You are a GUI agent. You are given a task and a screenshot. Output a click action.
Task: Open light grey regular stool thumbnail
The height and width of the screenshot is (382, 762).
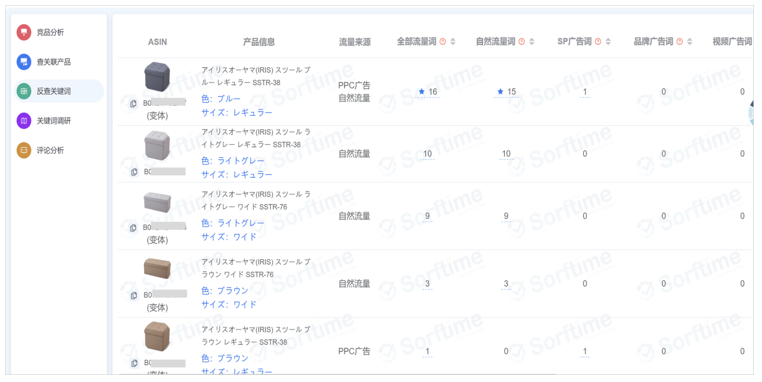[x=157, y=146]
